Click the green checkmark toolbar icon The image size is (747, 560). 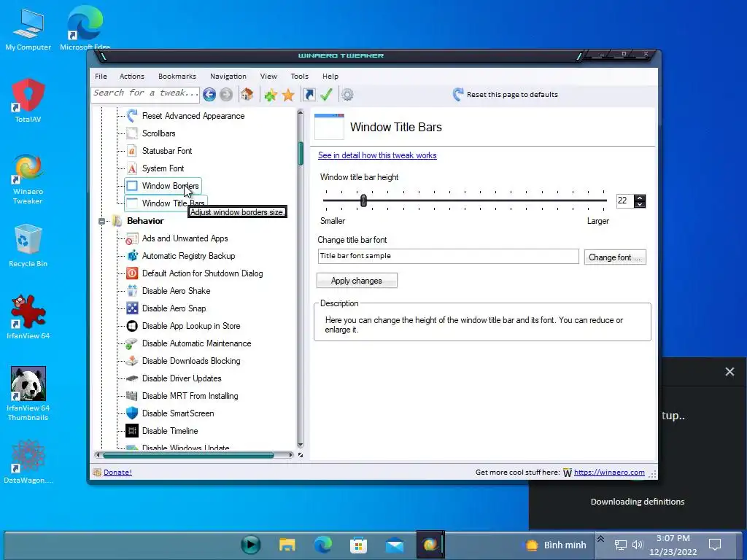(326, 94)
